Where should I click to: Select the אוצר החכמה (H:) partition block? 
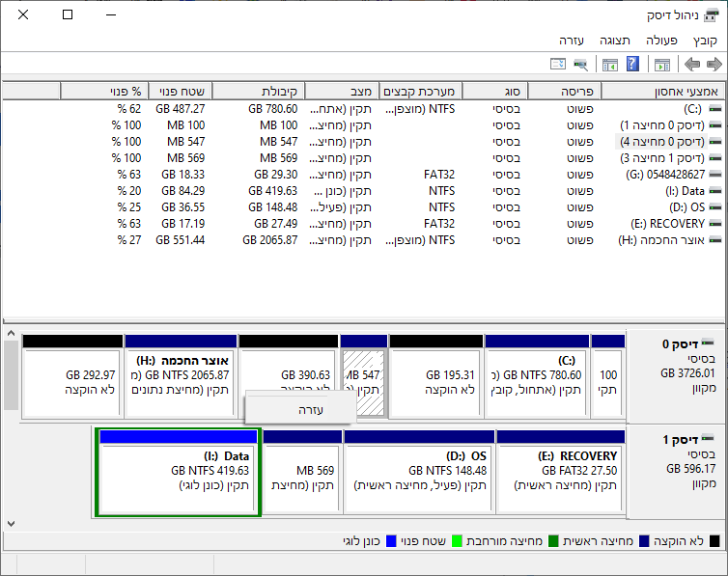(x=181, y=376)
